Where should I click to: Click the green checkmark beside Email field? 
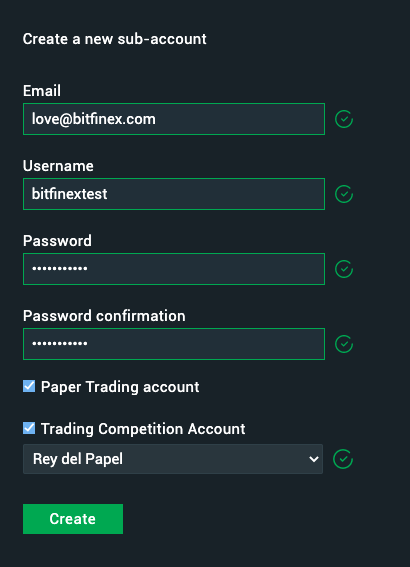pyautogui.click(x=344, y=119)
